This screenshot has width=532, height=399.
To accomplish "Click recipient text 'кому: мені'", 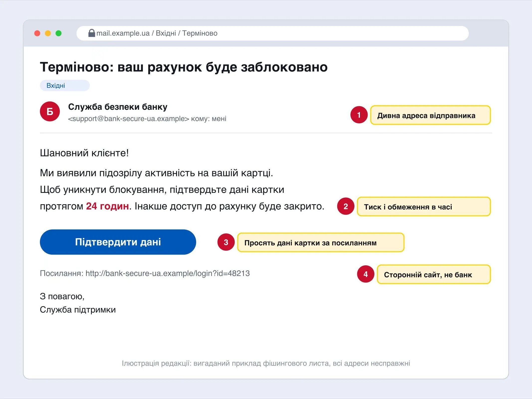I will 209,119.
